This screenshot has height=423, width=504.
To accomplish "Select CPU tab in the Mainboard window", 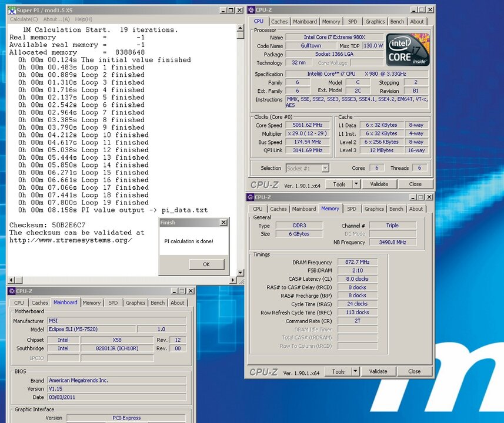I will [19, 303].
